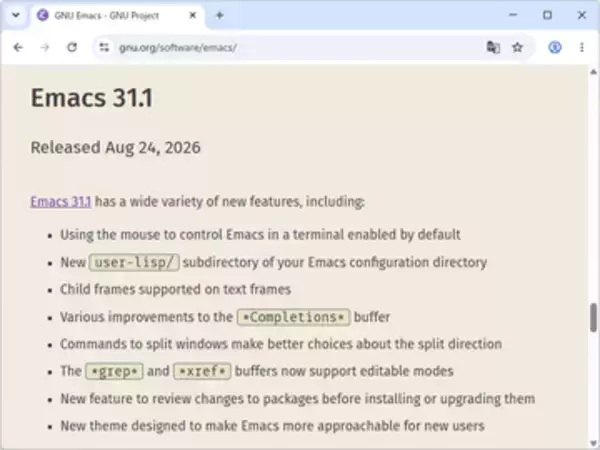Bookmark this page with the star icon
The height and width of the screenshot is (450, 600).
click(x=517, y=47)
